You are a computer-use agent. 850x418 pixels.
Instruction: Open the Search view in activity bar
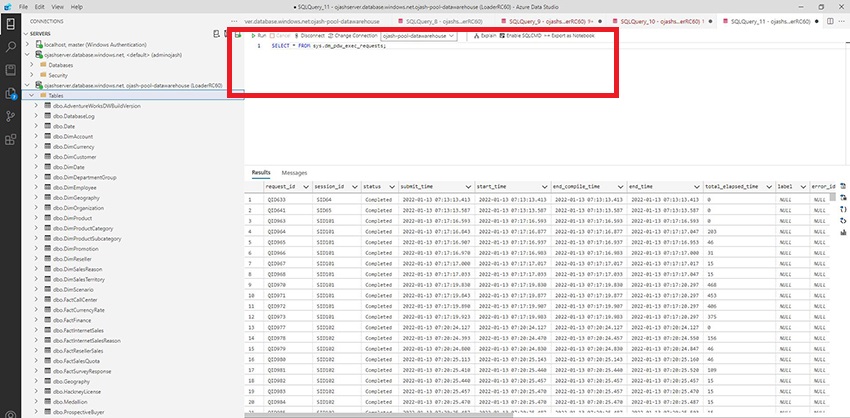(10, 47)
